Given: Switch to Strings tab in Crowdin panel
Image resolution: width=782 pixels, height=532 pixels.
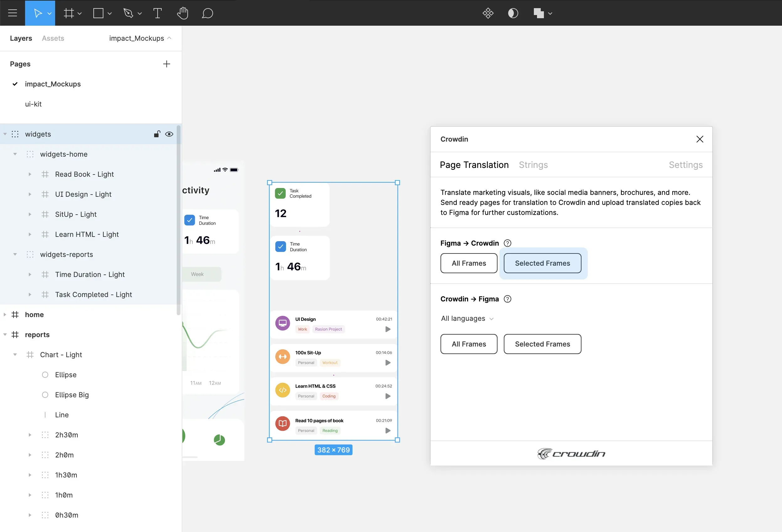Looking at the screenshot, I should [533, 165].
